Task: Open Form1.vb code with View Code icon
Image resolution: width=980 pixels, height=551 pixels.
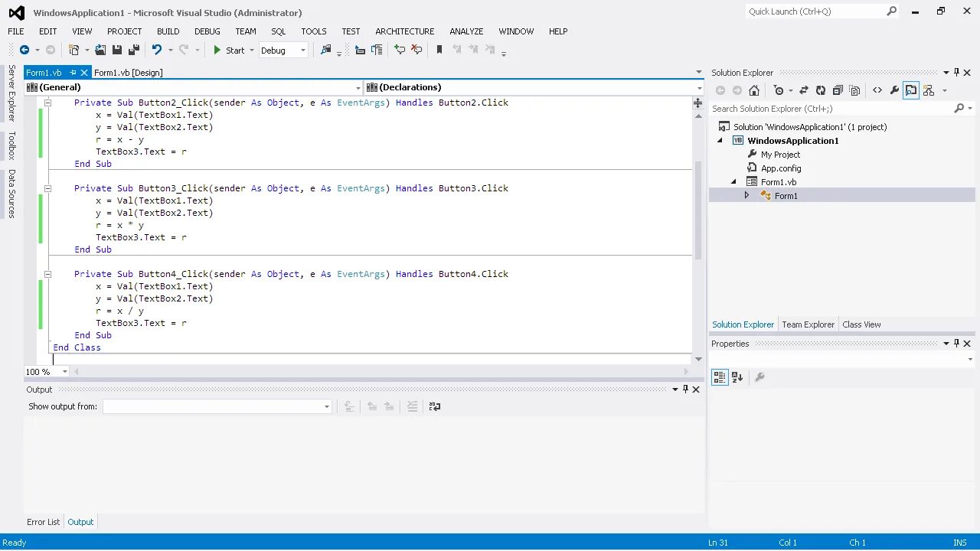Action: point(877,90)
